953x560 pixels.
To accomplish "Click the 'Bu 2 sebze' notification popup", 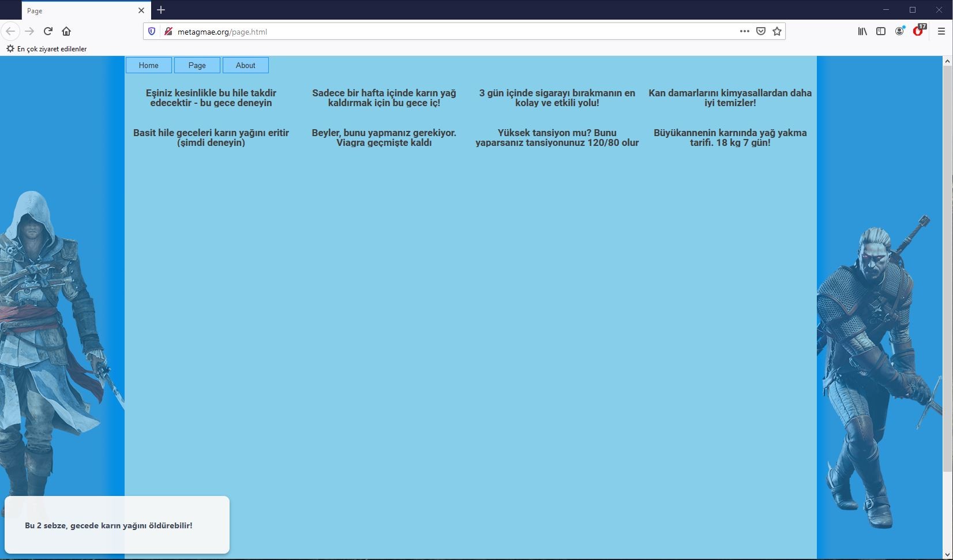I will click(x=117, y=525).
